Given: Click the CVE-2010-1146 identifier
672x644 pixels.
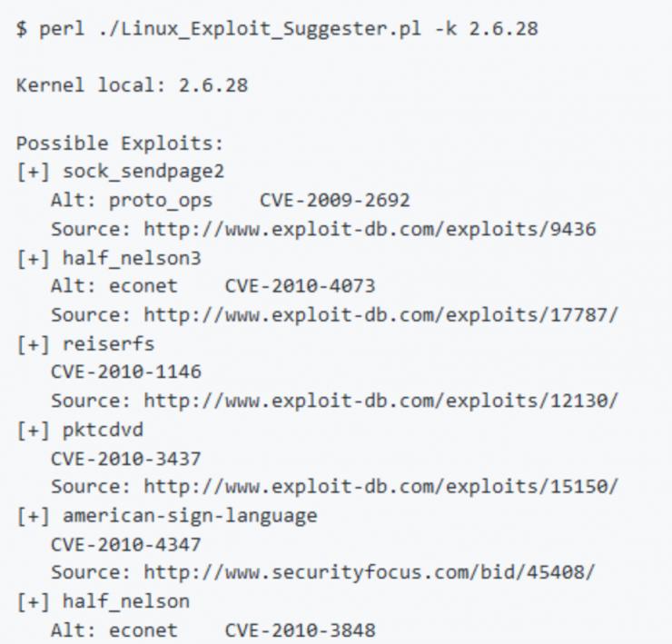Looking at the screenshot, I should 125,372.
